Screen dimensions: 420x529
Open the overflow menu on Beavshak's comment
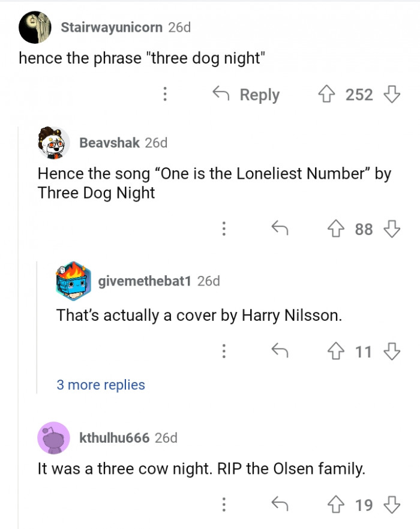pos(224,229)
